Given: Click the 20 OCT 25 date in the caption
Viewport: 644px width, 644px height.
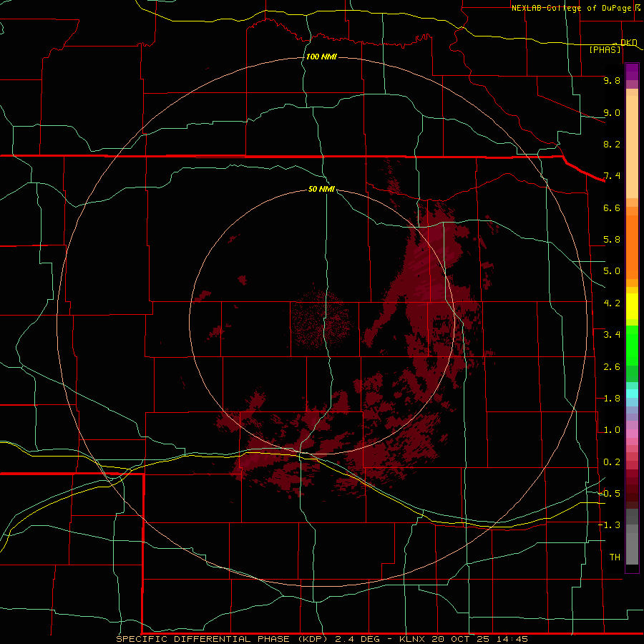Looking at the screenshot, I should (x=460, y=639).
